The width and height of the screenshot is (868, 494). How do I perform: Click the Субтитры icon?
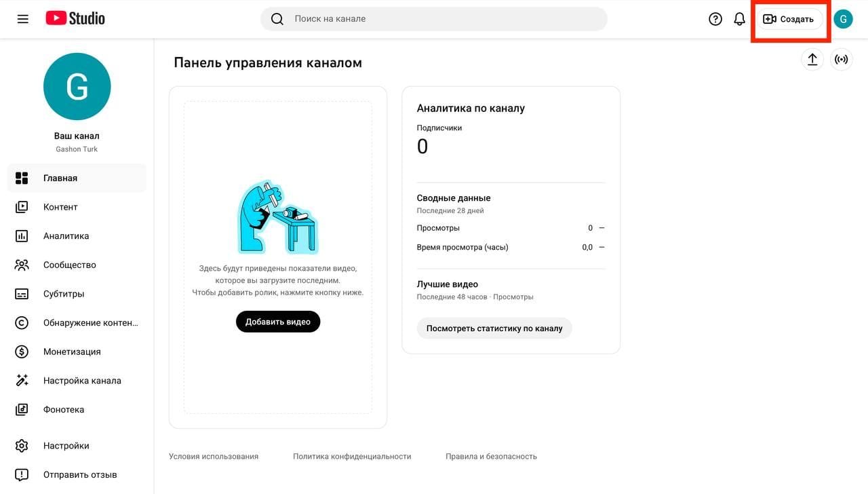[x=22, y=293]
